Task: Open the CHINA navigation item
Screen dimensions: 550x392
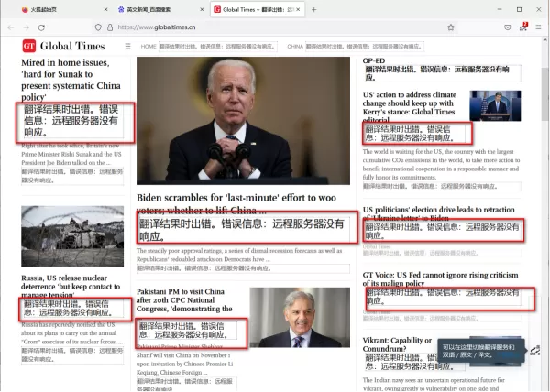Action: [x=295, y=46]
